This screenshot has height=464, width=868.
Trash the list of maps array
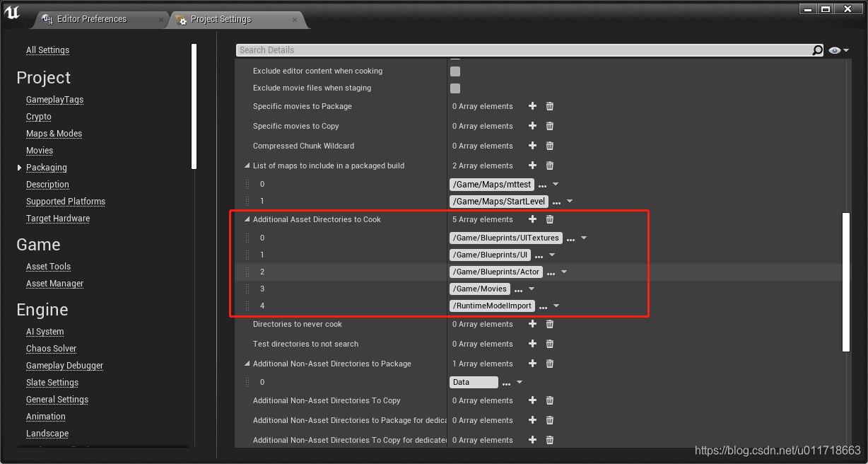click(550, 166)
